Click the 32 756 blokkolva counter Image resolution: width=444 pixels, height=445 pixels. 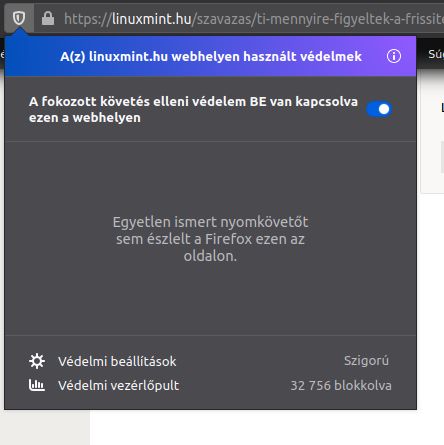[341, 385]
